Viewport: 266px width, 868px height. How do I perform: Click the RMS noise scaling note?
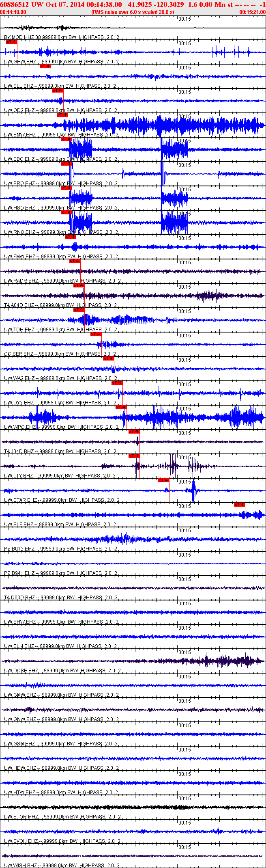coord(133,12)
